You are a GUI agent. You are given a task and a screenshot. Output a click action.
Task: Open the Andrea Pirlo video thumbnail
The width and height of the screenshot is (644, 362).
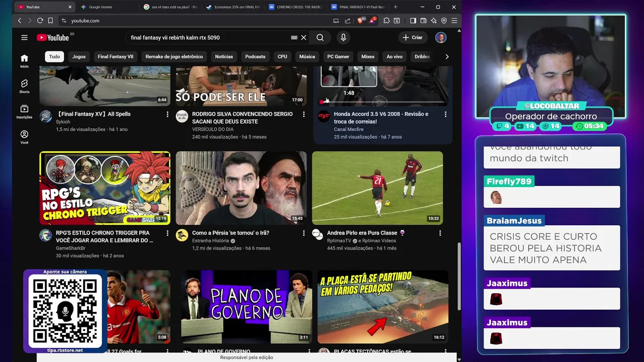377,188
